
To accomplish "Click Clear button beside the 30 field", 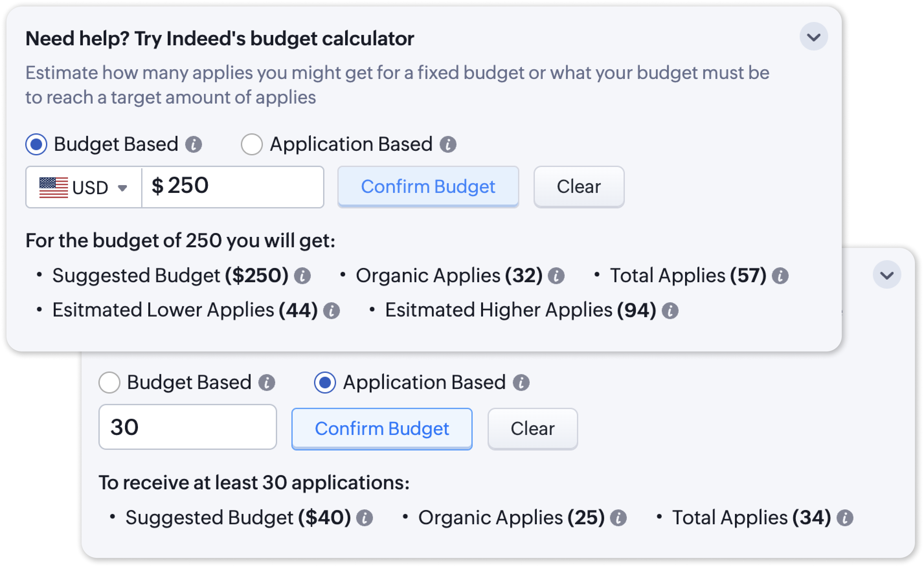I will pos(533,428).
